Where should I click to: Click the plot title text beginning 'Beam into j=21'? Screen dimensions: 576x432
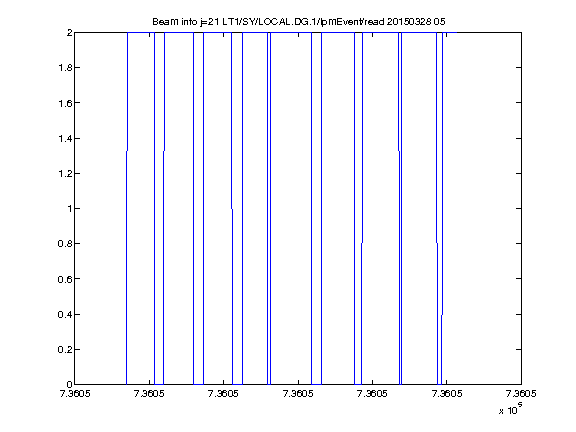click(299, 22)
